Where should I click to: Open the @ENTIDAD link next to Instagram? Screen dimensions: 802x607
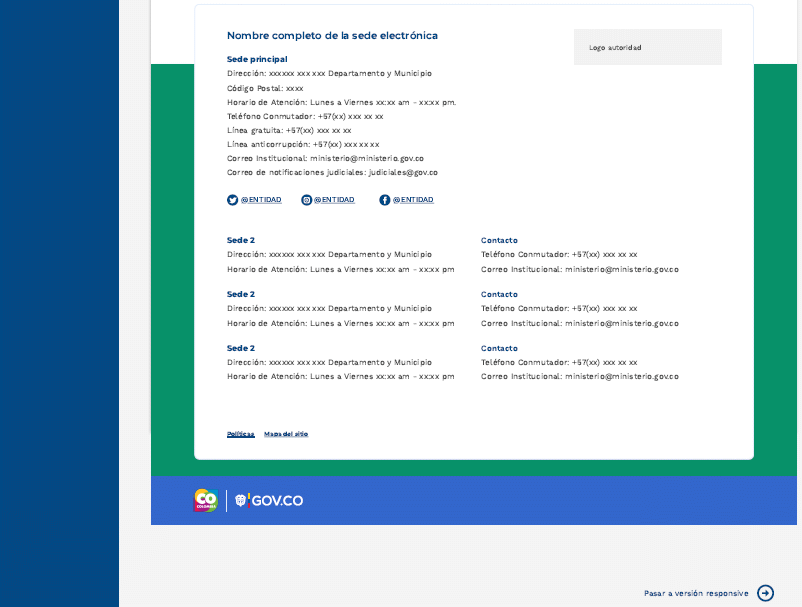pos(334,200)
